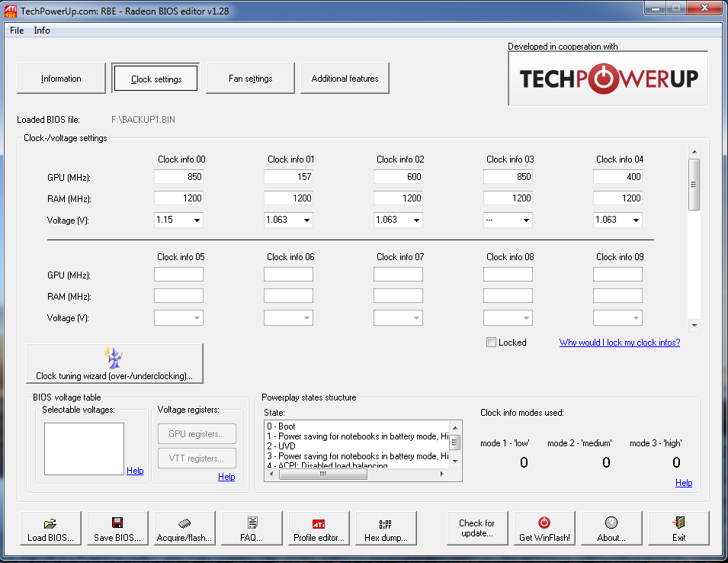The width and height of the screenshot is (728, 563).
Task: Select state '0 - Boot'
Action: click(x=281, y=426)
